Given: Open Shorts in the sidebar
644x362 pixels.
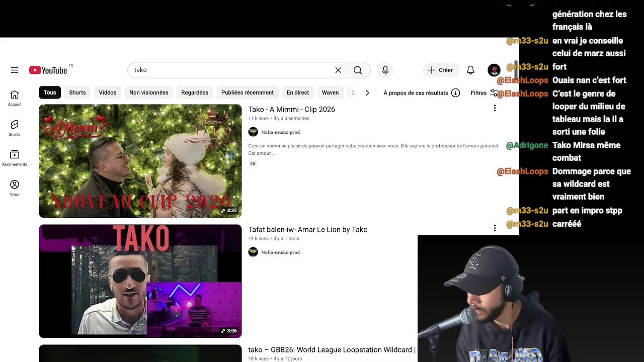Looking at the screenshot, I should coord(15,128).
